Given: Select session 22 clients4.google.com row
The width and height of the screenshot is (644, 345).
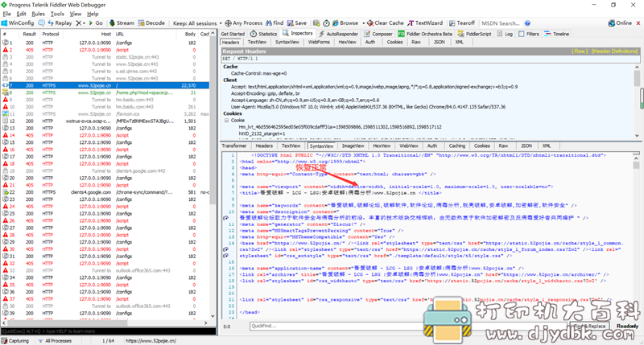Looking at the screenshot, I should pyautogui.click(x=105, y=192).
